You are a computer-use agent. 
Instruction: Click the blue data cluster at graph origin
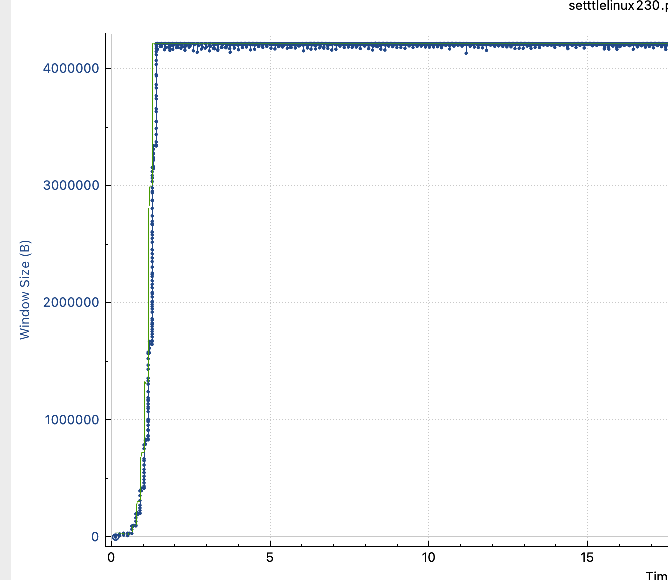coord(115,536)
